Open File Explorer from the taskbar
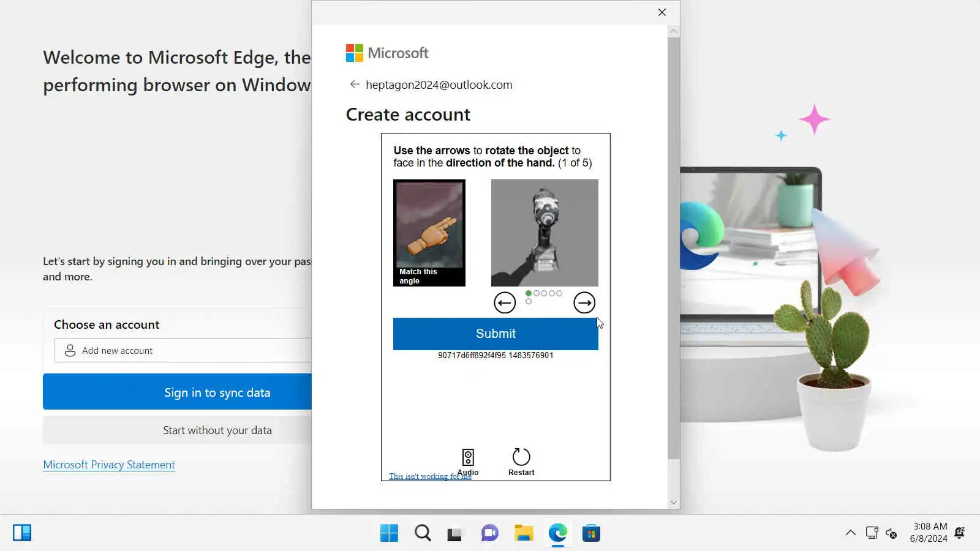Image resolution: width=980 pixels, height=551 pixels. pyautogui.click(x=523, y=533)
